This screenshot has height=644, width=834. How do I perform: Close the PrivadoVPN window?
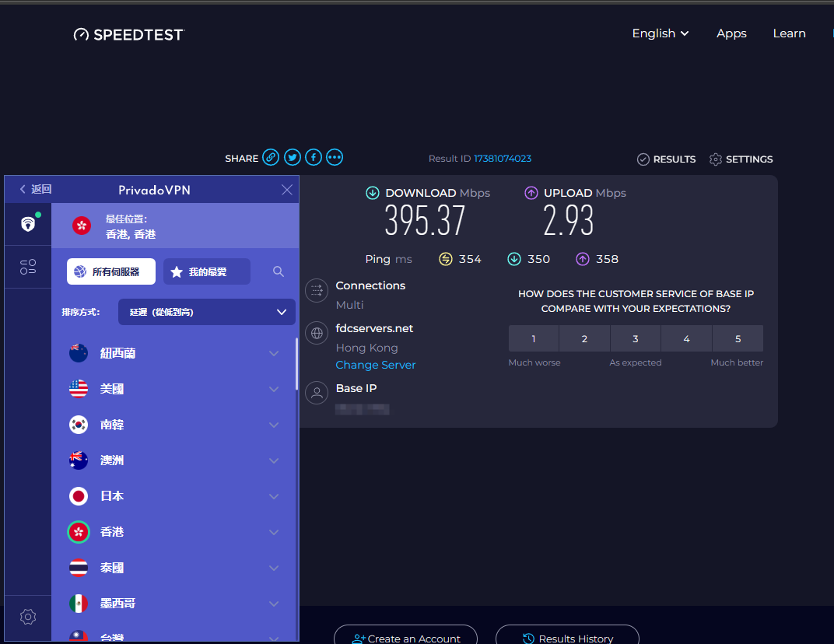click(286, 190)
